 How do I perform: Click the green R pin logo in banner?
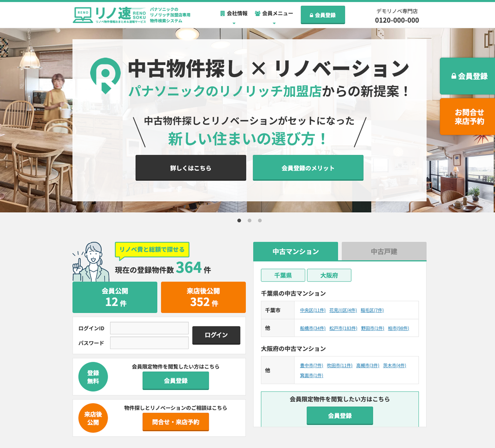[x=105, y=75]
